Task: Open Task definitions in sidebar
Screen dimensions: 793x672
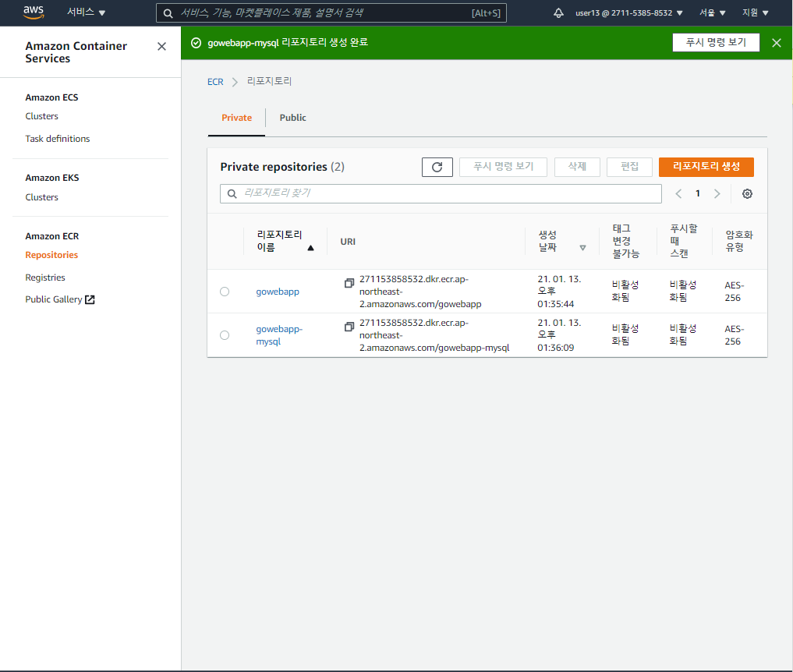Action: [58, 139]
